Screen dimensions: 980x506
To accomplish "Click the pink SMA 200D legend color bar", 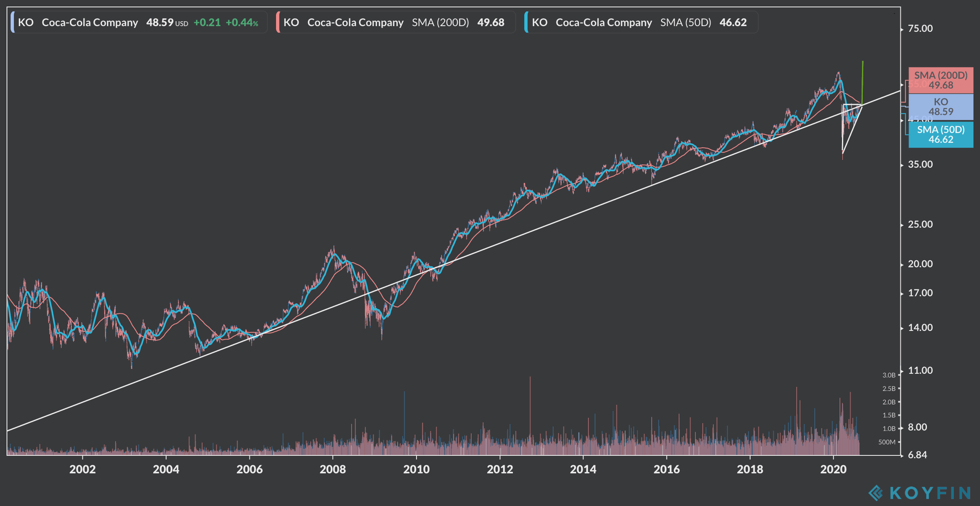I will tap(278, 22).
